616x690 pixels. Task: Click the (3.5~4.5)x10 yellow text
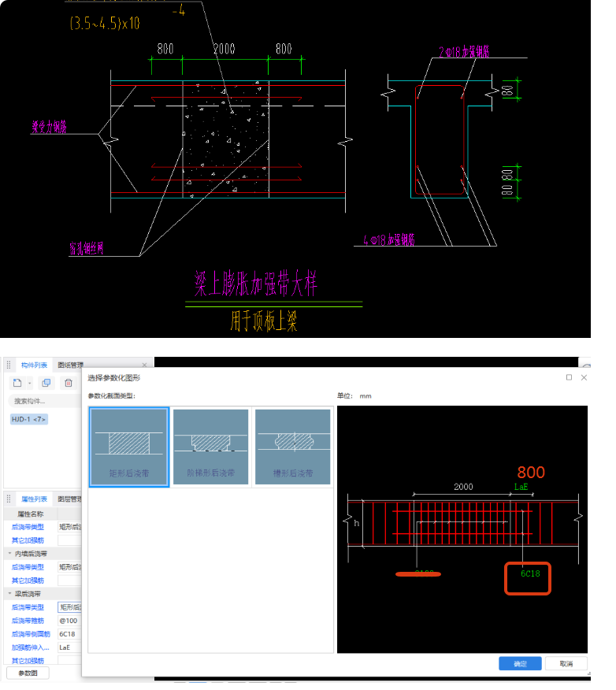105,23
